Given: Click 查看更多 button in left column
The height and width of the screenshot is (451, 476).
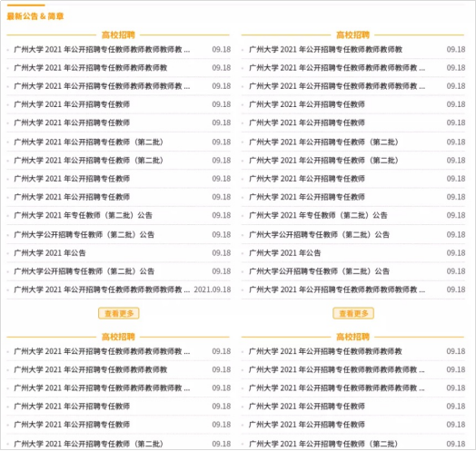Looking at the screenshot, I should [119, 313].
